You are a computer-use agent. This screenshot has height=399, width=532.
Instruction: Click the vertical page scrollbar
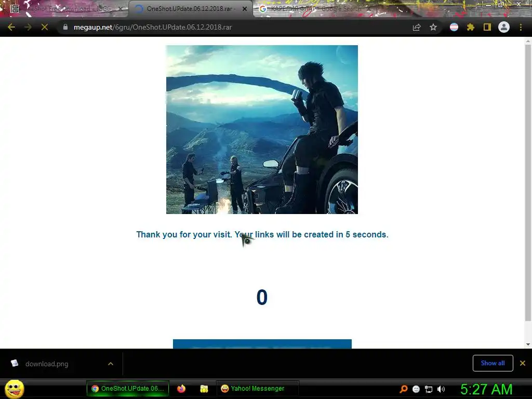(528, 182)
